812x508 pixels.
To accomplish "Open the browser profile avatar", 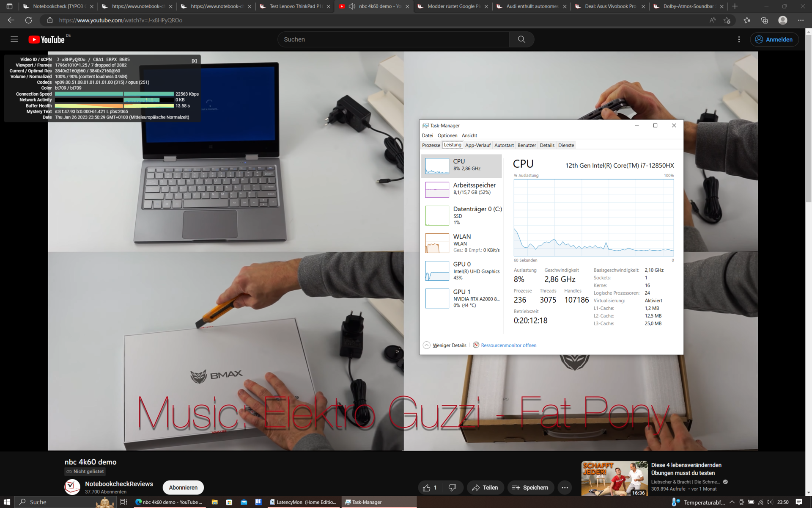I will (783, 20).
